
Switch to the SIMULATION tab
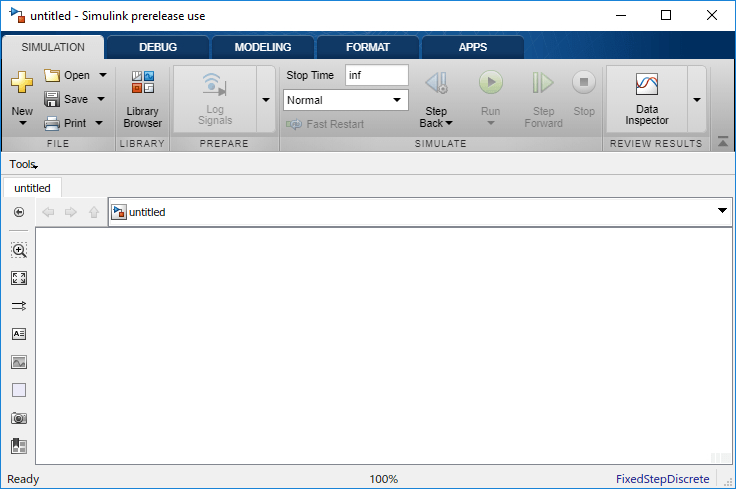[x=53, y=47]
